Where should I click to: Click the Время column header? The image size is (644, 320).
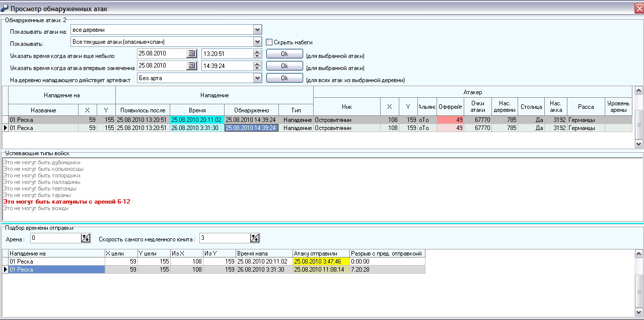197,110
